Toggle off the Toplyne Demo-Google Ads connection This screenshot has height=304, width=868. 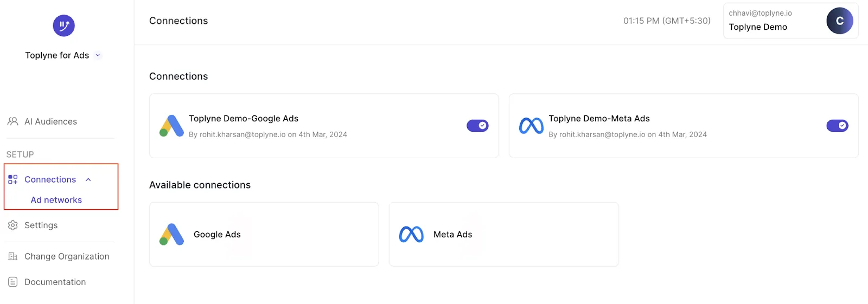[477, 126]
